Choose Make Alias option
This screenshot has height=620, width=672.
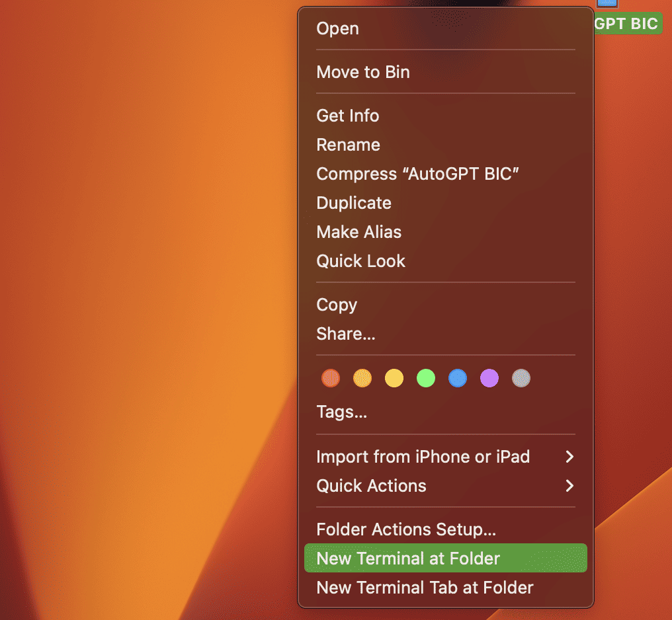point(445,232)
